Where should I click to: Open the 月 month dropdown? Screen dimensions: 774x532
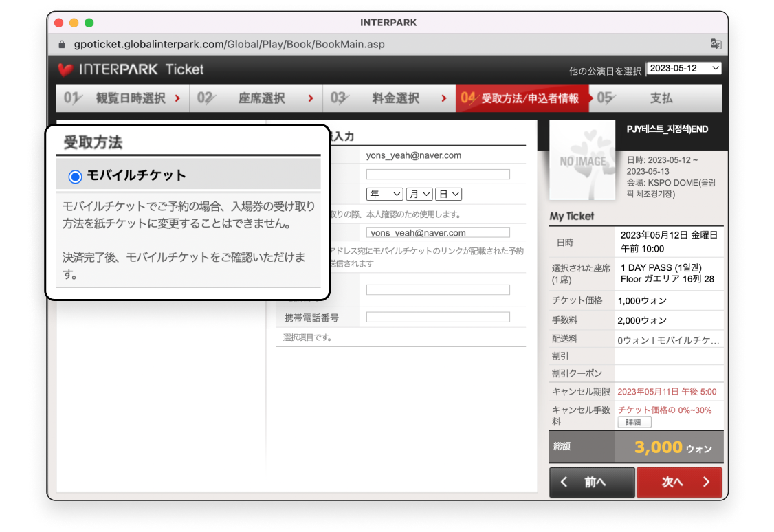pos(419,194)
